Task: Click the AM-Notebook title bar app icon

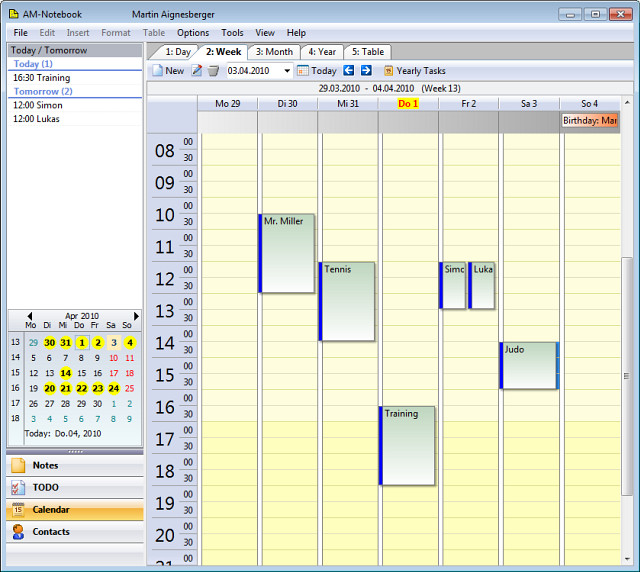Action: point(13,14)
